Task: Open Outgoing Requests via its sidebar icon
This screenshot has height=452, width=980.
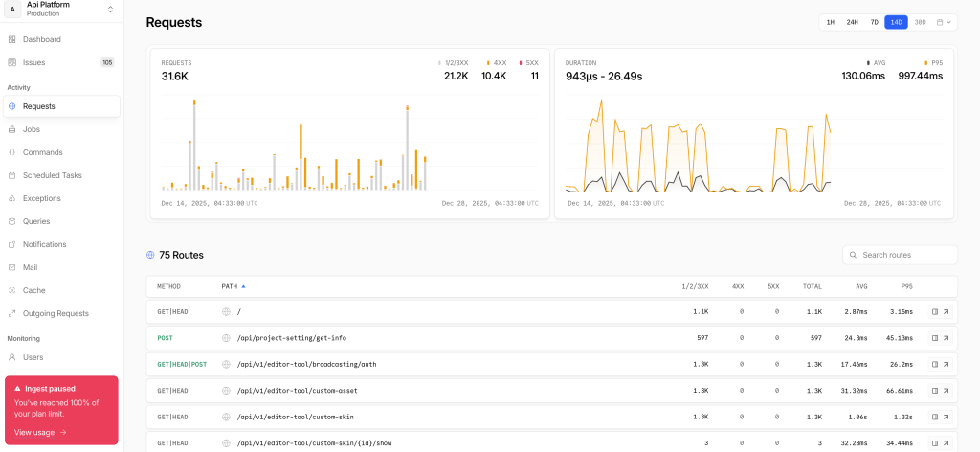Action: coord(12,313)
